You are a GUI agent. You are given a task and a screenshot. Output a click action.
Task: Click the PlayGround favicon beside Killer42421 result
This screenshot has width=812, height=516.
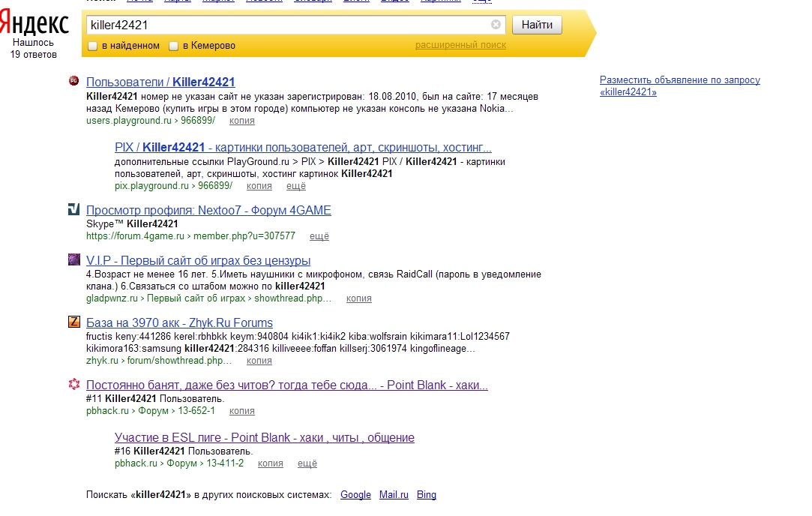pyautogui.click(x=73, y=81)
